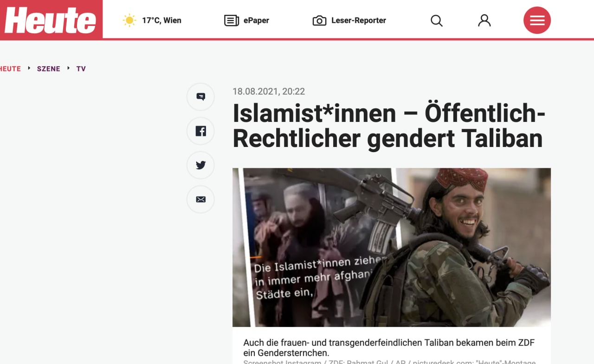The image size is (594, 364).
Task: Open the red hamburger menu button
Action: [x=537, y=20]
